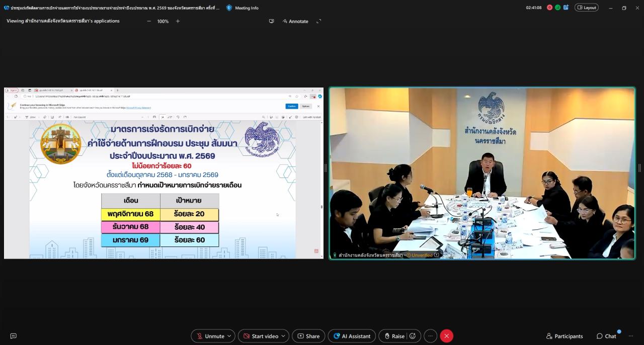Expand audio options arrow beside Unmute
Screen dimensions: 644x345
(230, 336)
